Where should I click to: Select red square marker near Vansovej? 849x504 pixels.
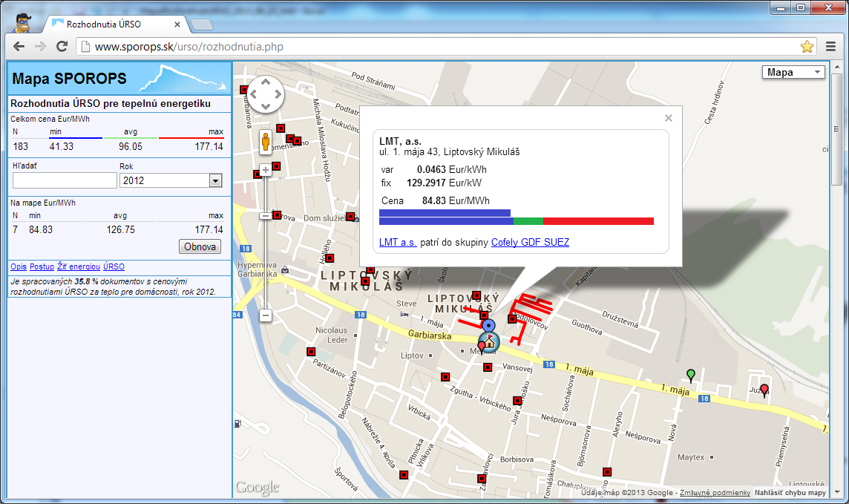488,367
